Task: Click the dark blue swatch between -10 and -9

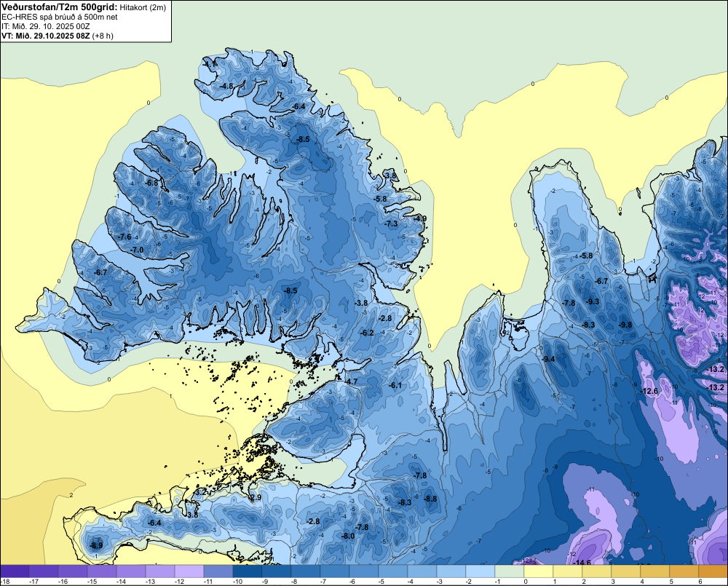Action: pyautogui.click(x=248, y=571)
